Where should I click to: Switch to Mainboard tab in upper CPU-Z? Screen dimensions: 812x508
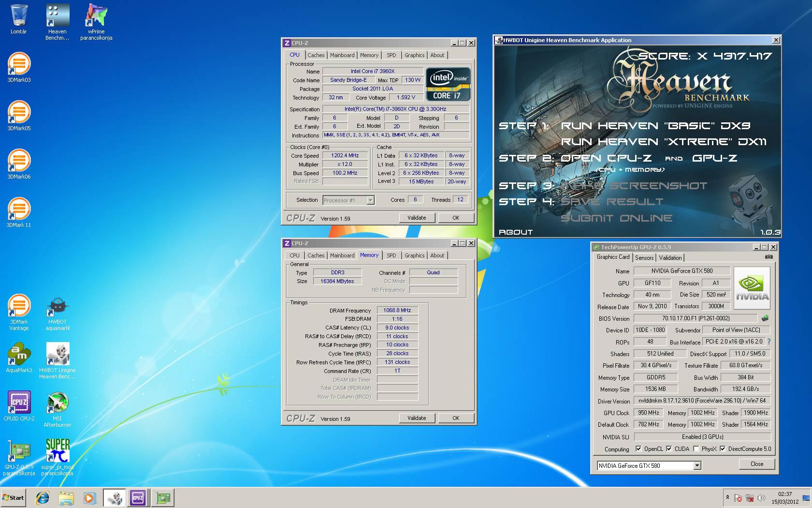(x=342, y=55)
